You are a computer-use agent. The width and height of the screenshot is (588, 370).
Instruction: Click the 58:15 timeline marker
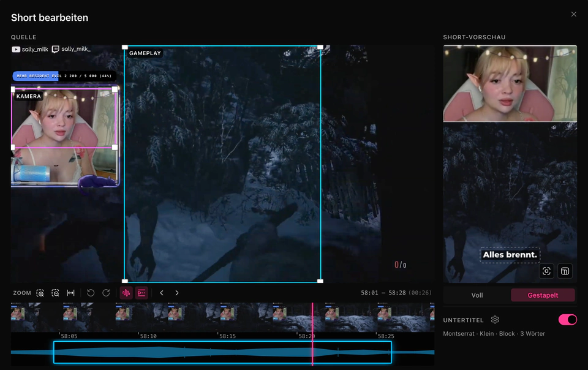pos(227,336)
